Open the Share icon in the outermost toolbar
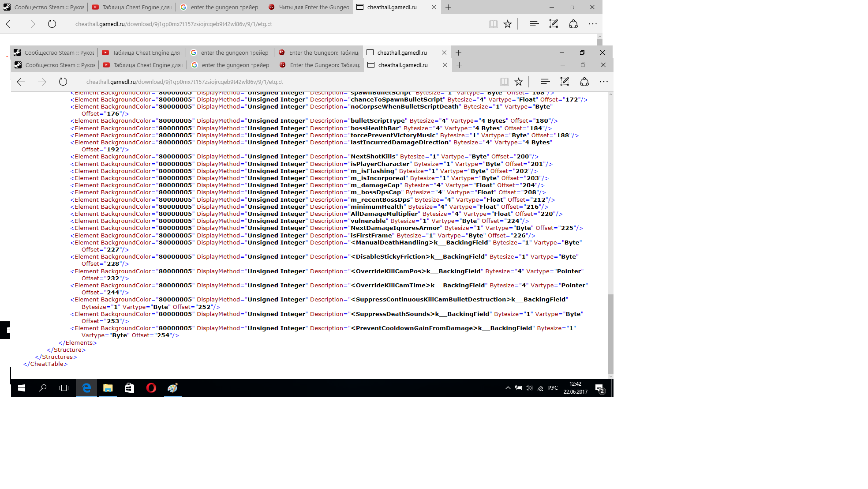This screenshot has width=868, height=489. 573,24
